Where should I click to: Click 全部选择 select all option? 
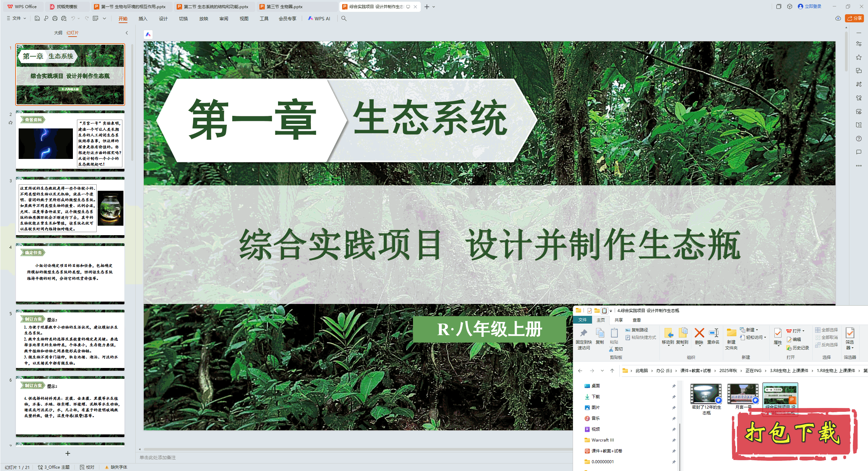tap(827, 330)
